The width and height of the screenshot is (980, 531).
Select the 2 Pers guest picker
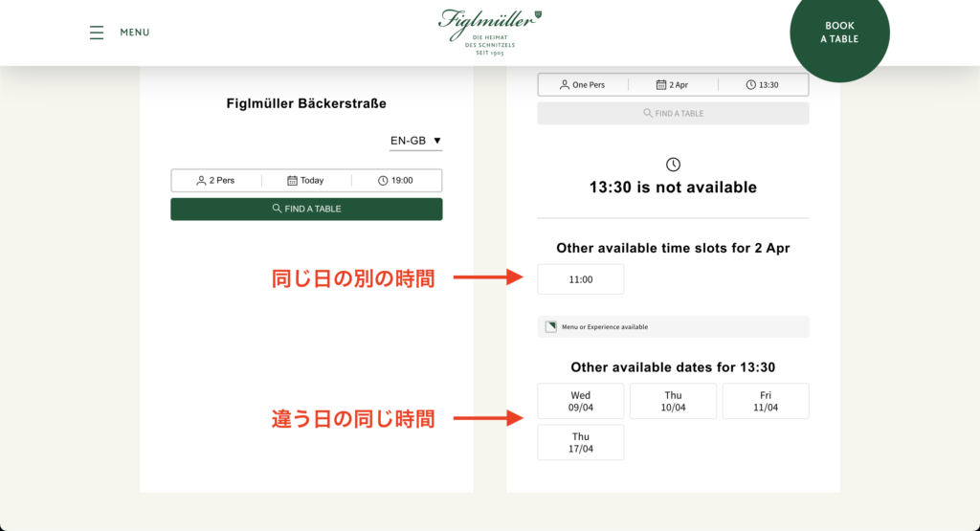pos(216,181)
